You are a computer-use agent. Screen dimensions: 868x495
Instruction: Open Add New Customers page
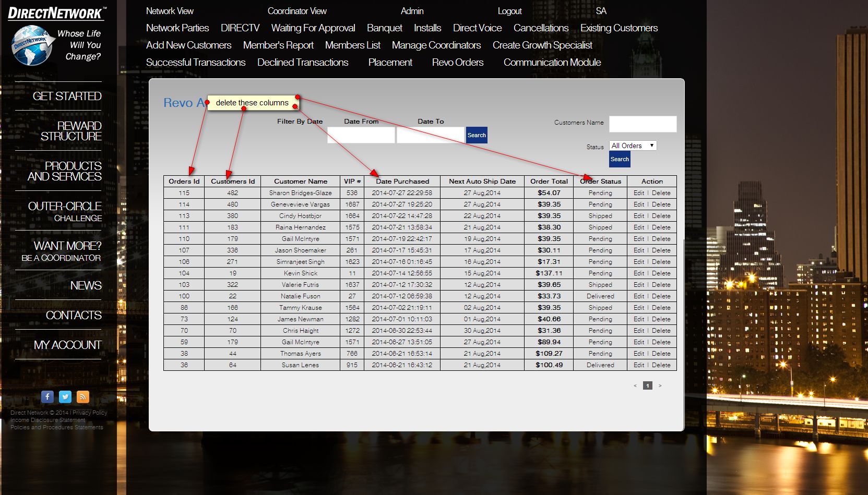(189, 45)
